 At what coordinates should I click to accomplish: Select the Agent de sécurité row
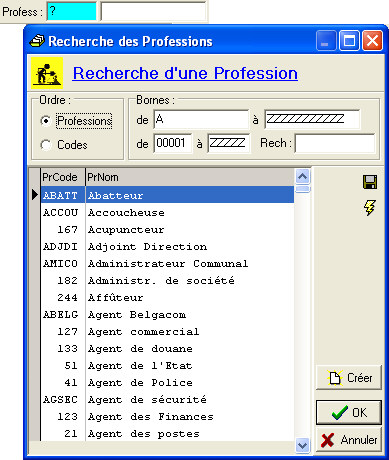[167, 399]
